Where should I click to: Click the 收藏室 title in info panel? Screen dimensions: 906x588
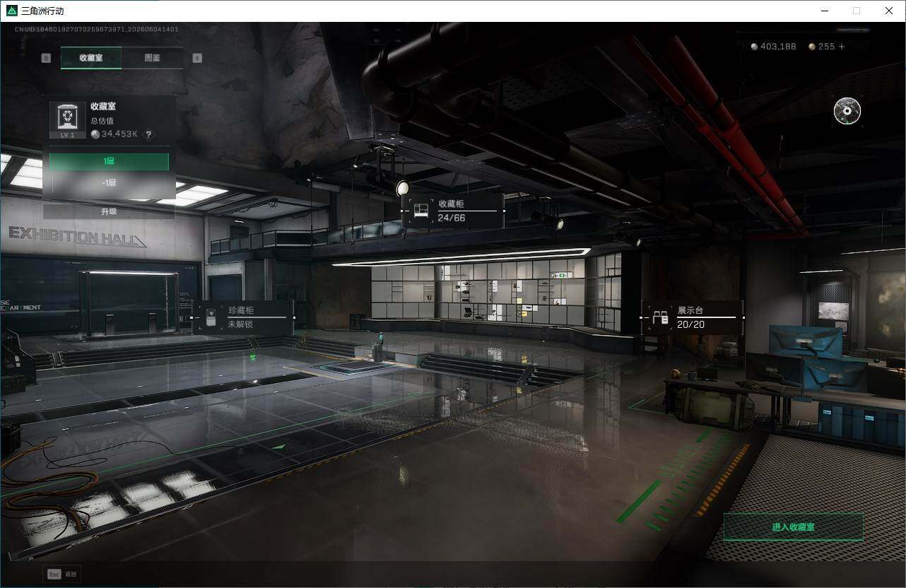pos(103,106)
